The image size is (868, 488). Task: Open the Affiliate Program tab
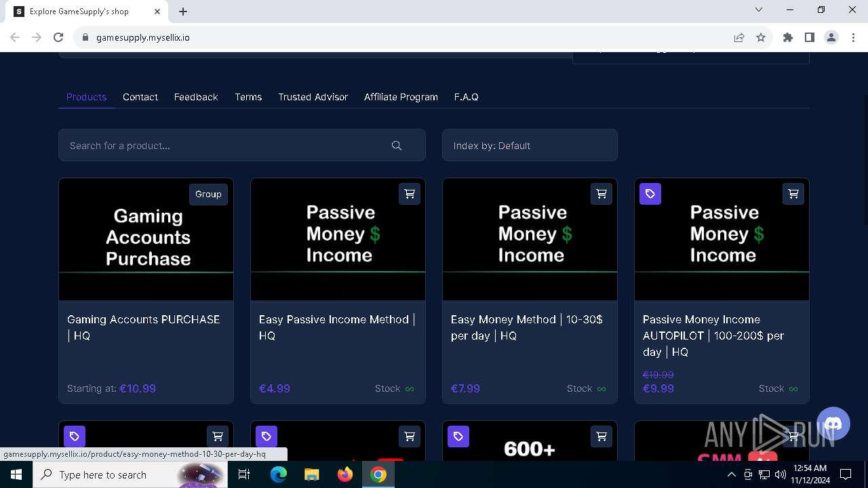coord(401,97)
